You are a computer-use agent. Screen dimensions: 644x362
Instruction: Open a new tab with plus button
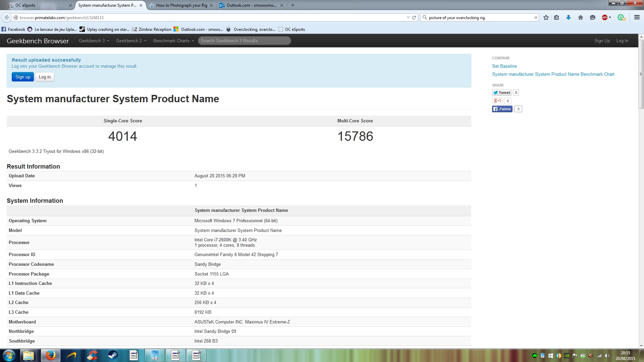[293, 5]
